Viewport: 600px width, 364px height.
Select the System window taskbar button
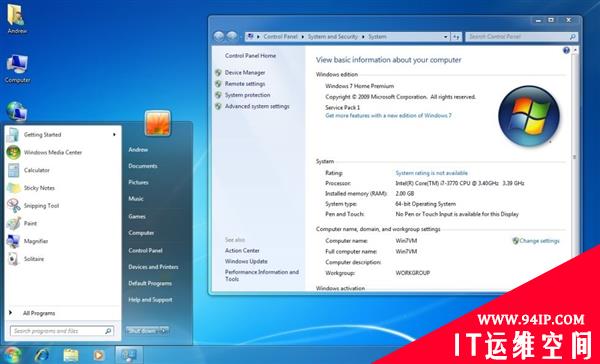click(x=129, y=355)
